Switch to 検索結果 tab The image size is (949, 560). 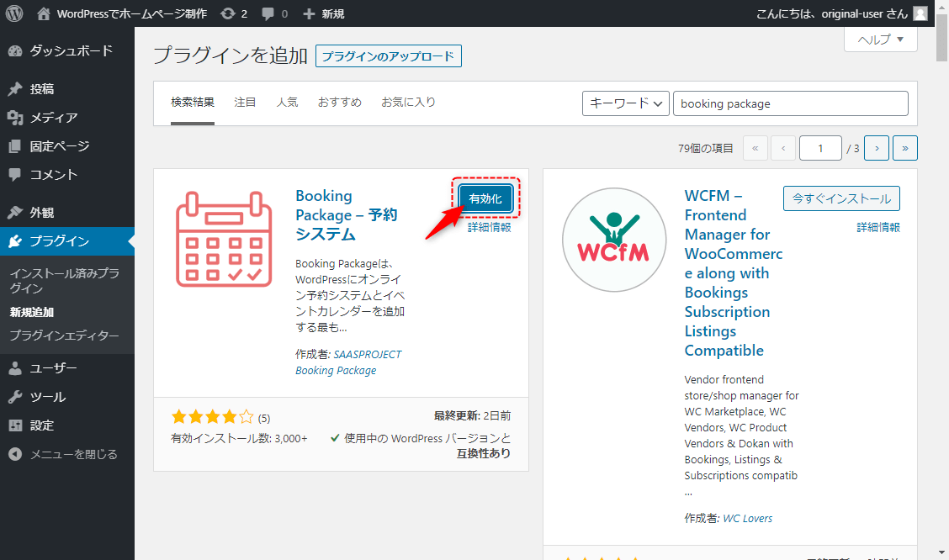click(x=193, y=103)
